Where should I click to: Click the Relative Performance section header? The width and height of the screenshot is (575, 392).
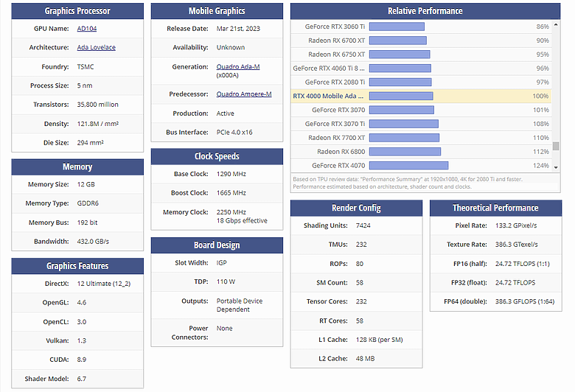(x=425, y=11)
